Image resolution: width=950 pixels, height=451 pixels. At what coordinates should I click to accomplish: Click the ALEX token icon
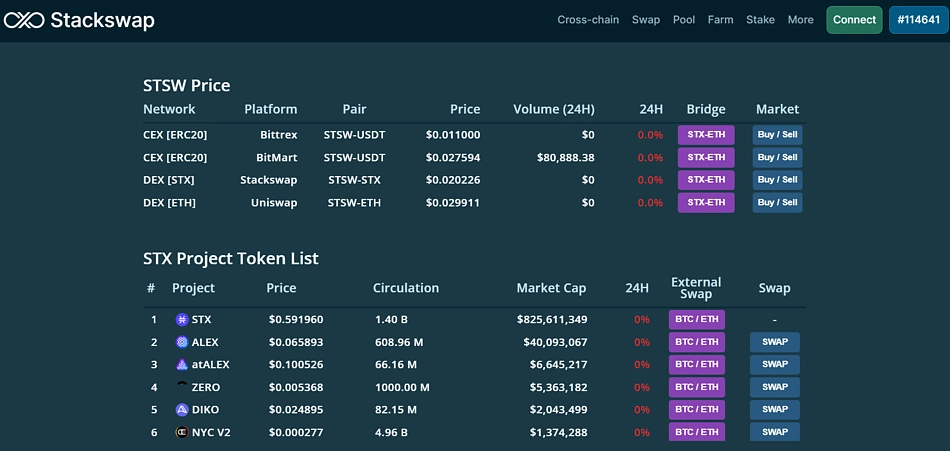(x=182, y=342)
